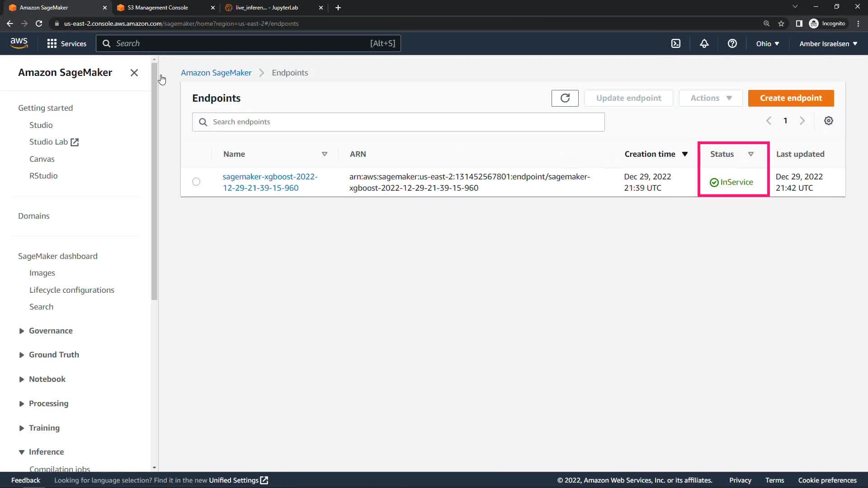
Task: Switch to S3 Management Console tab
Action: [x=158, y=8]
